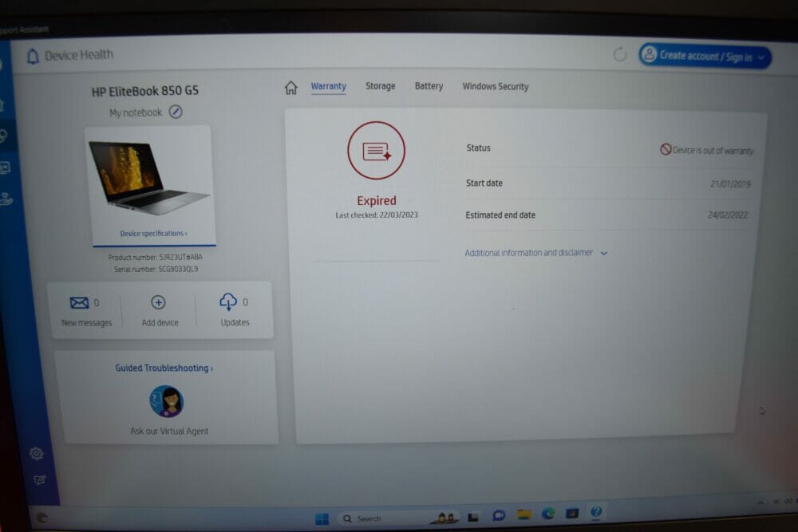Screen dimensions: 798x532
Task: Open the Windows Start button
Action: pos(322,518)
